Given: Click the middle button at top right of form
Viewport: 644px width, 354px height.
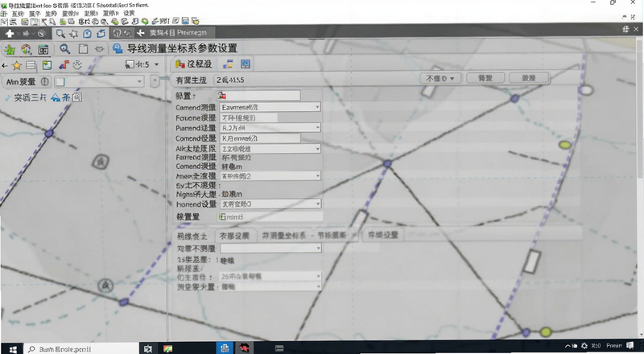Looking at the screenshot, I should coord(485,78).
